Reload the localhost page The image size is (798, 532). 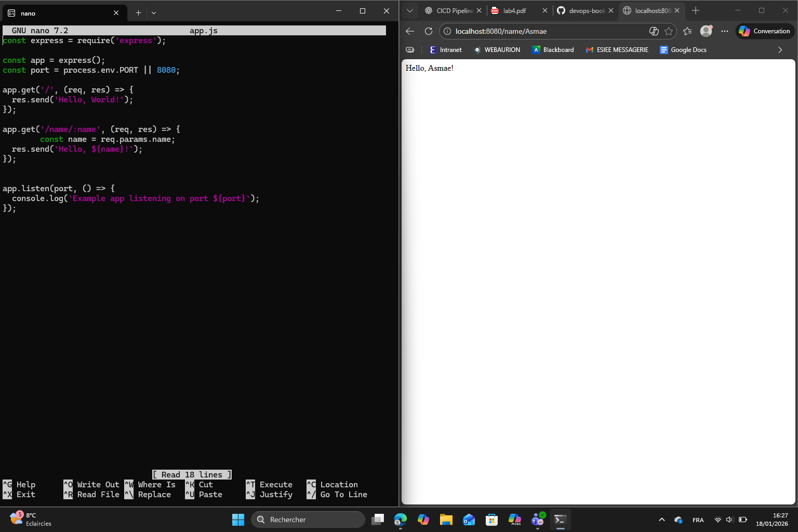(429, 31)
